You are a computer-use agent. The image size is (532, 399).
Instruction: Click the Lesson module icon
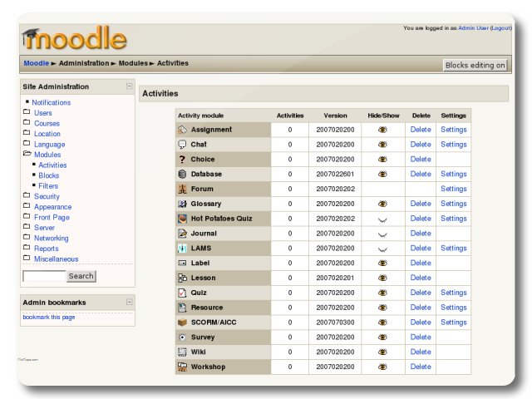tap(182, 278)
